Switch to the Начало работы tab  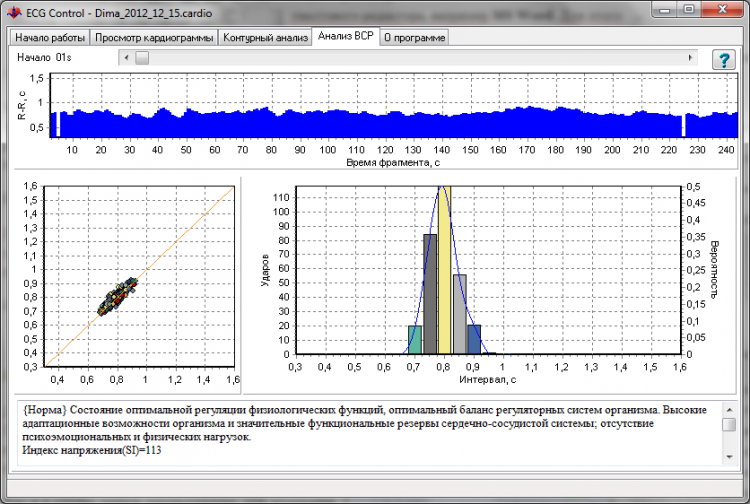[x=49, y=37]
